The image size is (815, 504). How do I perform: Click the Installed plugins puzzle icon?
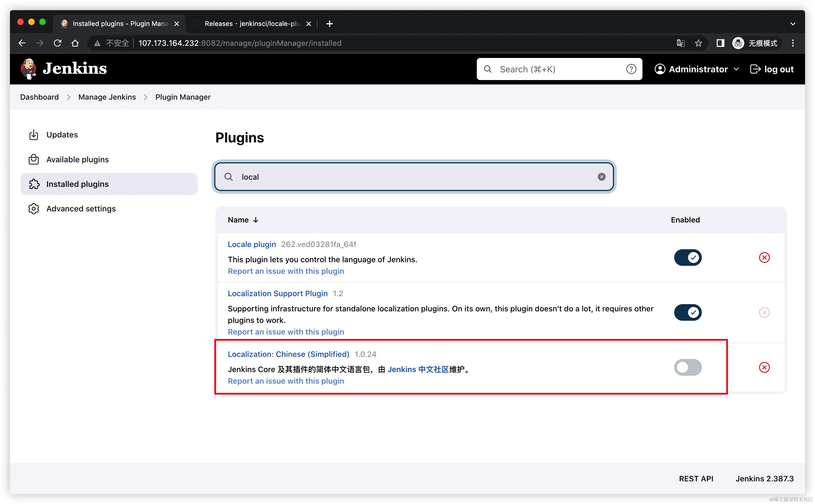point(34,184)
